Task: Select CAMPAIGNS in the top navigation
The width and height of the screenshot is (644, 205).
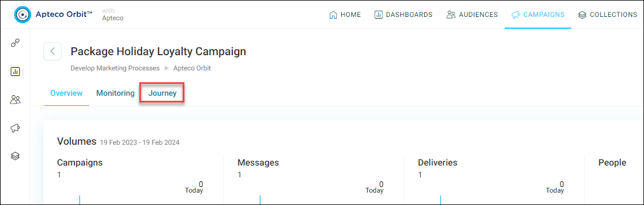Action: click(x=537, y=15)
